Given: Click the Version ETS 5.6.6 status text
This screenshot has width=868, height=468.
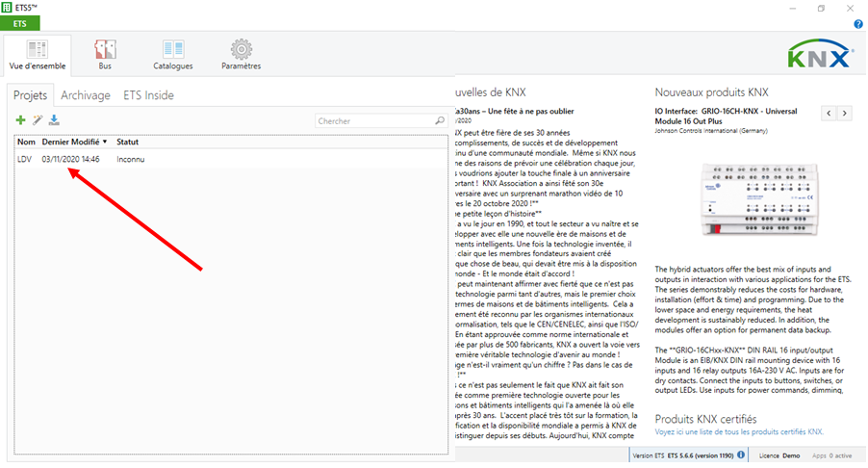Looking at the screenshot, I should (683, 455).
